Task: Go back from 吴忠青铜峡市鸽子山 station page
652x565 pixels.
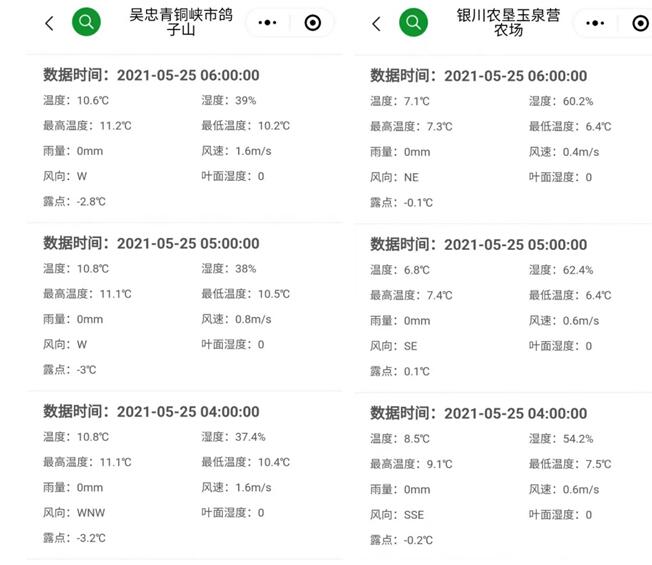Action: [49, 23]
